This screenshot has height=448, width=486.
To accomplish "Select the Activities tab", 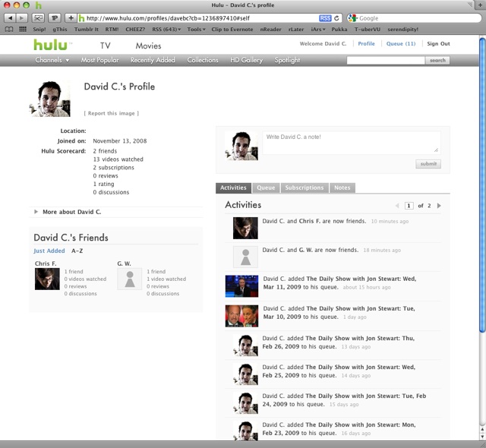I will click(233, 188).
